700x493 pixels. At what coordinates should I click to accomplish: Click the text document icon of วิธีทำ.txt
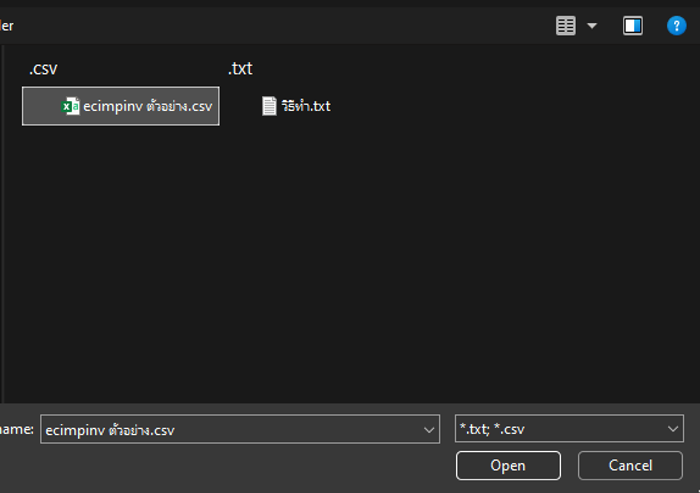269,106
